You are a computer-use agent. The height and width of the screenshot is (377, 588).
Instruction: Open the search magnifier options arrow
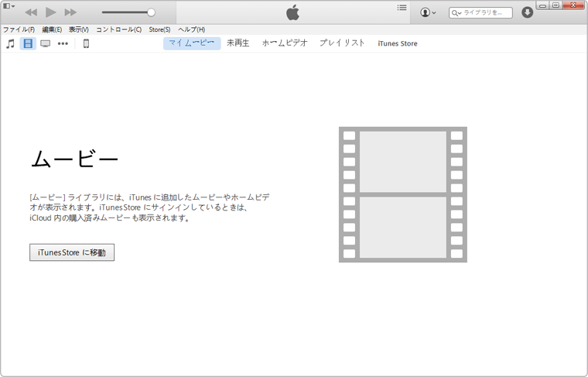coord(456,13)
